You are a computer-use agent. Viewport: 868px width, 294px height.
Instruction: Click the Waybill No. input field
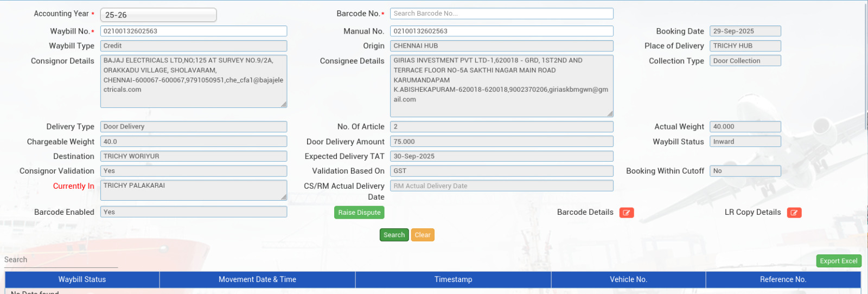click(194, 31)
